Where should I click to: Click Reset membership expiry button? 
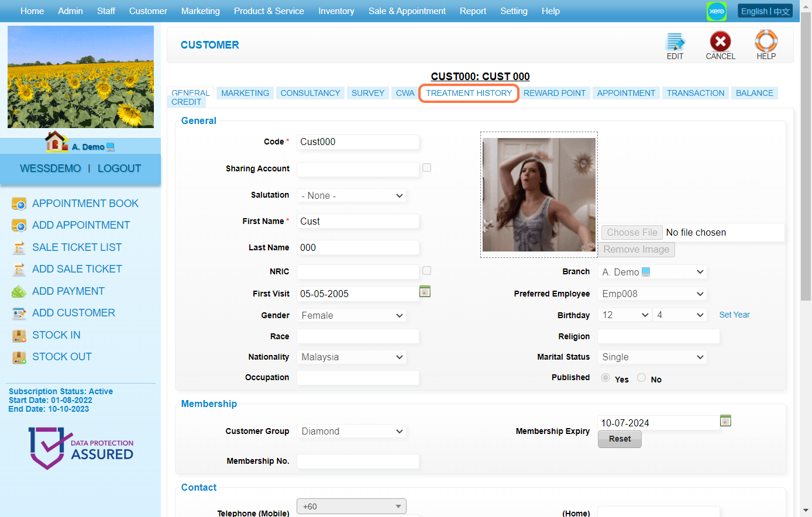620,439
